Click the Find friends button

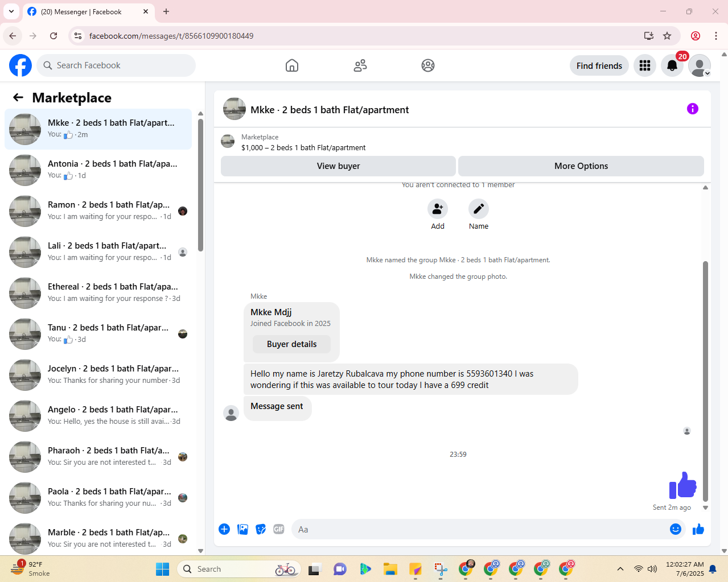pos(599,66)
